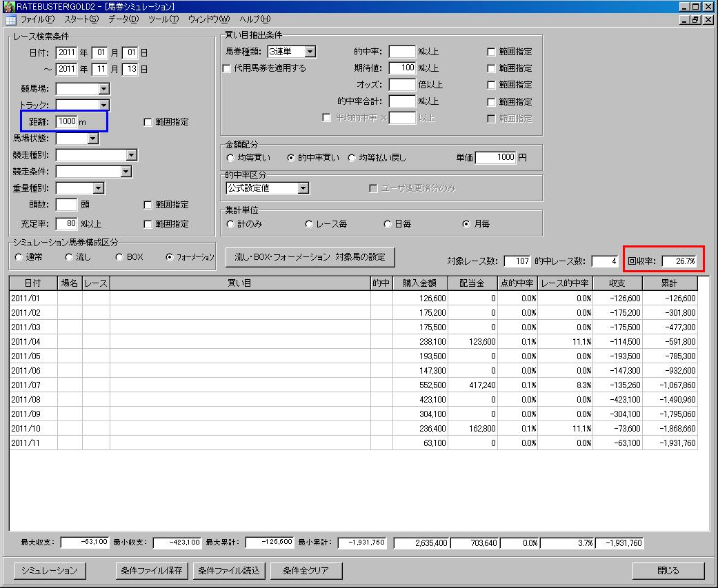718x588 pixels.
Task: Enable 範囲指定 checkbox for オッズ
Action: coord(491,85)
